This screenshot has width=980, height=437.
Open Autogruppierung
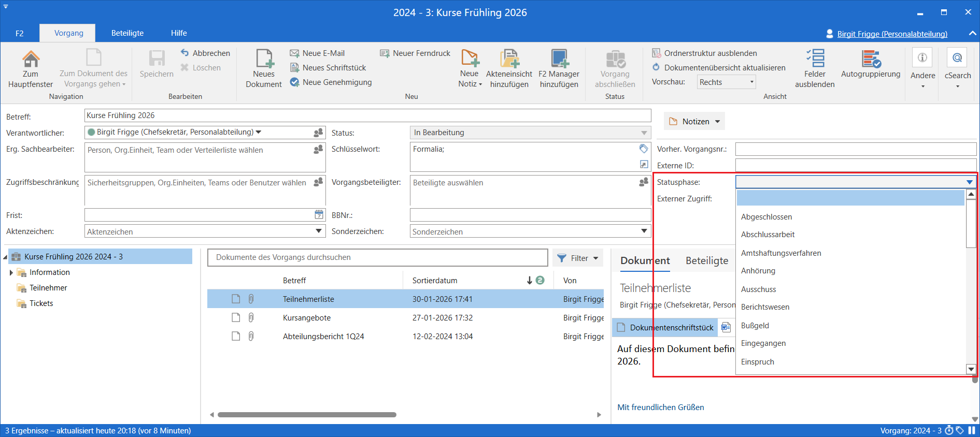point(871,64)
